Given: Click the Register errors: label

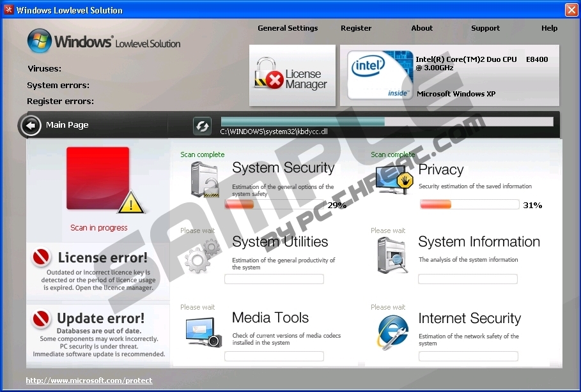Looking at the screenshot, I should 60,102.
